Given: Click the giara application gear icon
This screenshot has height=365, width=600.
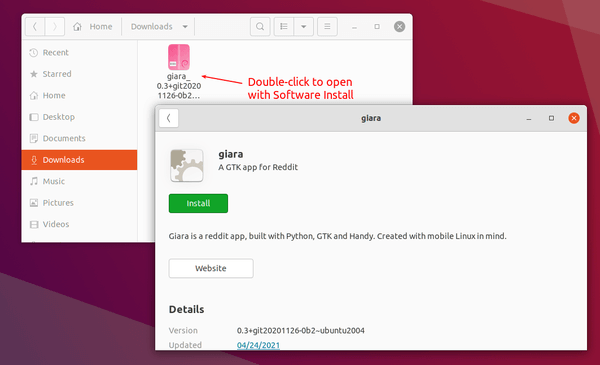Looking at the screenshot, I should click(187, 165).
